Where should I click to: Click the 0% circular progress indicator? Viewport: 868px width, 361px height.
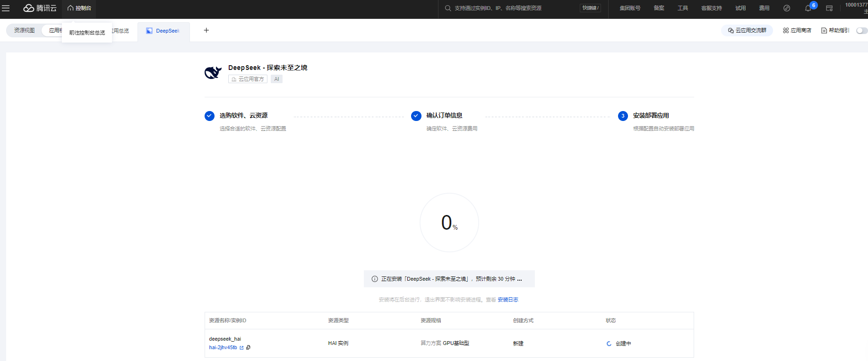click(x=449, y=223)
